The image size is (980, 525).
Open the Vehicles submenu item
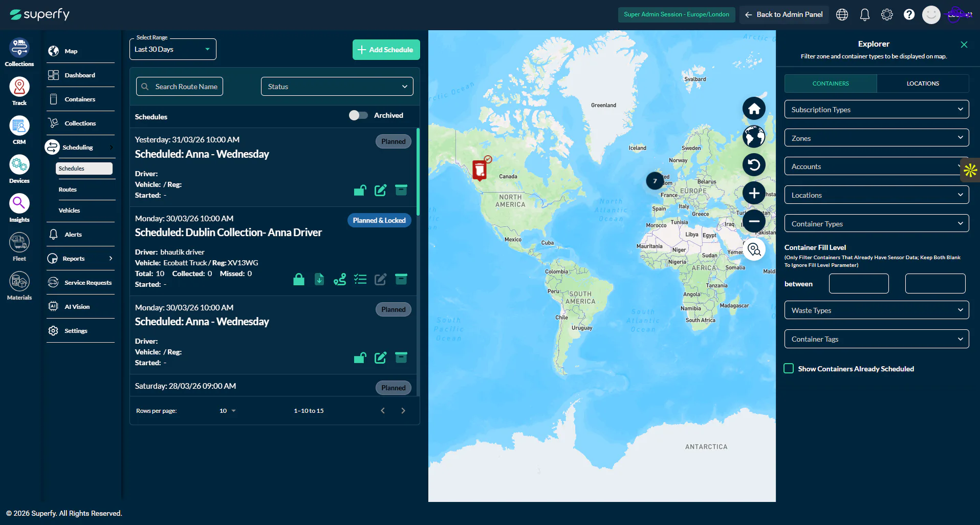(x=69, y=211)
